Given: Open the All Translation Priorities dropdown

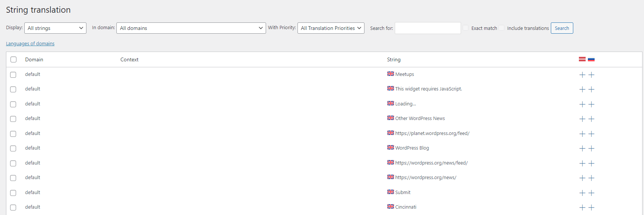Looking at the screenshot, I should (x=330, y=28).
